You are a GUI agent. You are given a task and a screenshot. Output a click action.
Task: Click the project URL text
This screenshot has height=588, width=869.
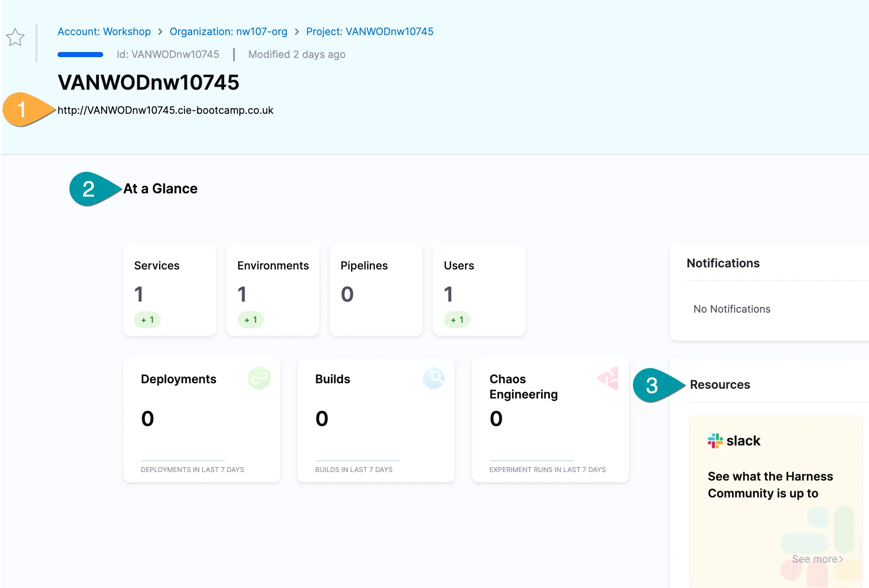[165, 110]
